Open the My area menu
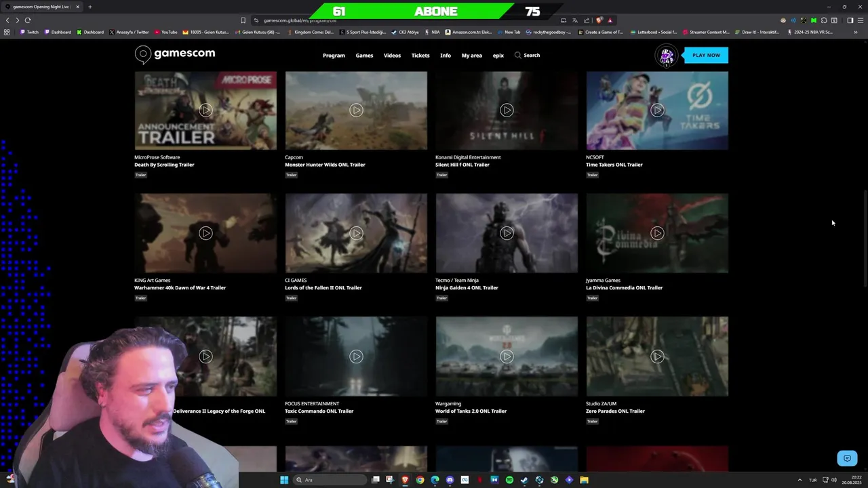Image resolution: width=868 pixels, height=488 pixels. coord(472,56)
